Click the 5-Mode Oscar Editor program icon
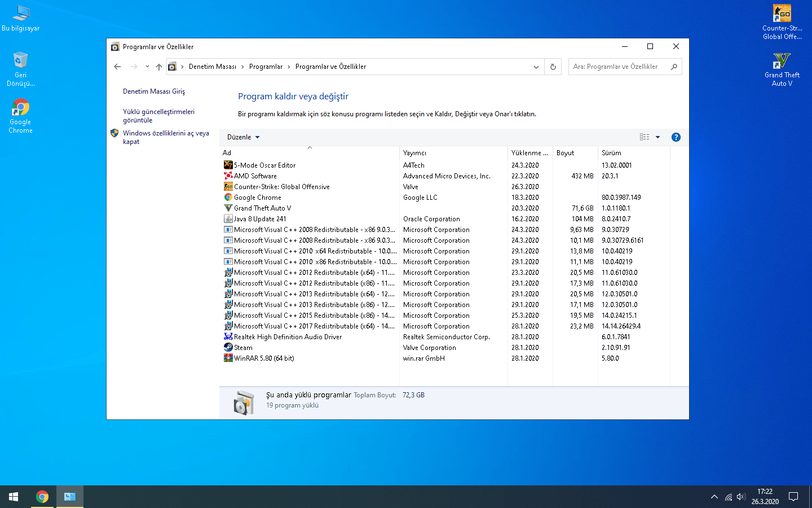 (x=228, y=165)
